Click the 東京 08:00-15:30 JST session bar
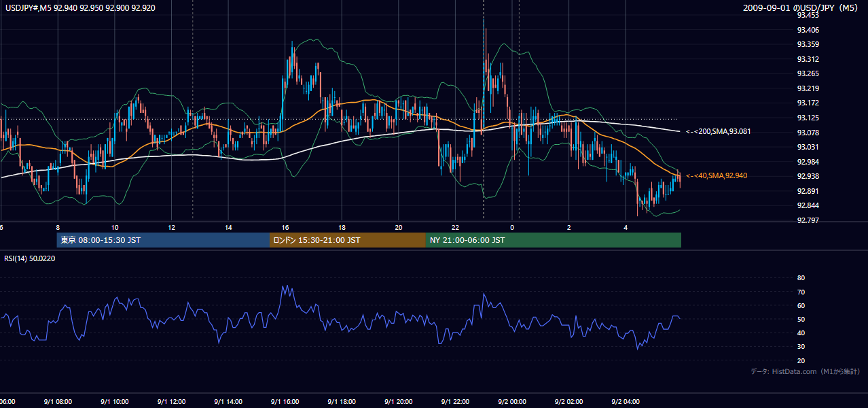The width and height of the screenshot is (868, 408). coord(163,240)
